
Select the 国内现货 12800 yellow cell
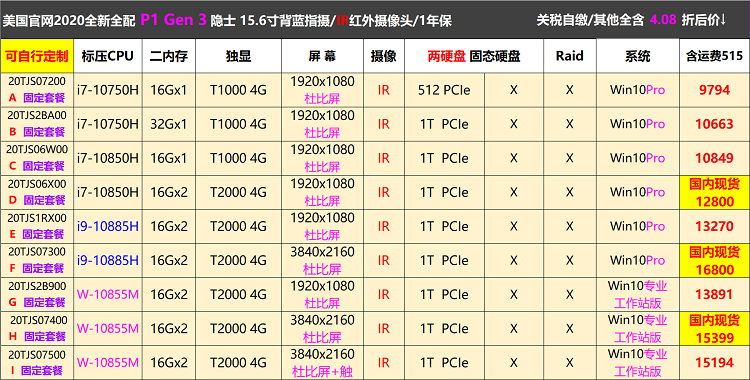(x=714, y=192)
